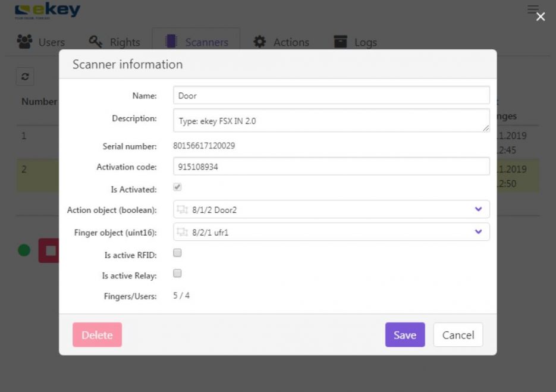Click the Save button

(405, 335)
